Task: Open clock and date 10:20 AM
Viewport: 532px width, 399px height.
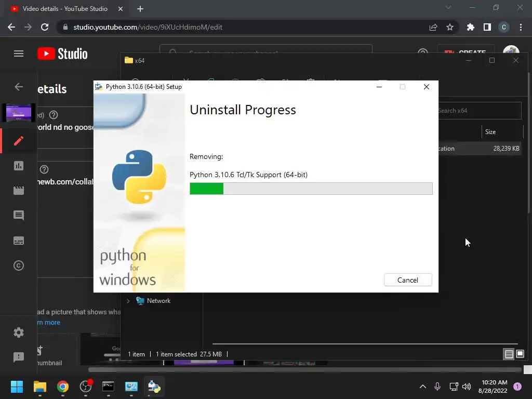Action: click(494, 387)
